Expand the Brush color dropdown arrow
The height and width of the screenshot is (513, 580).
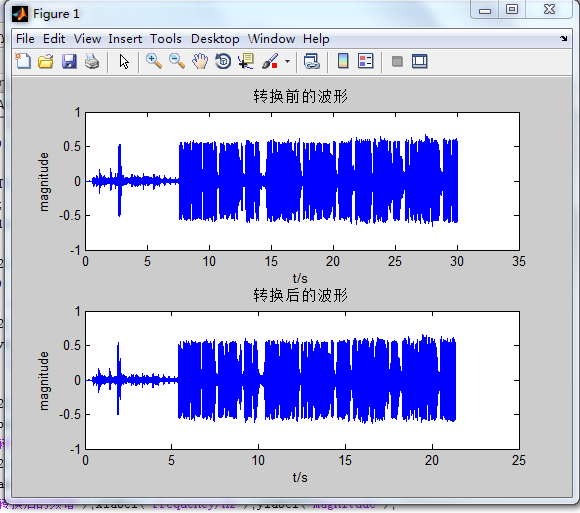(x=287, y=61)
